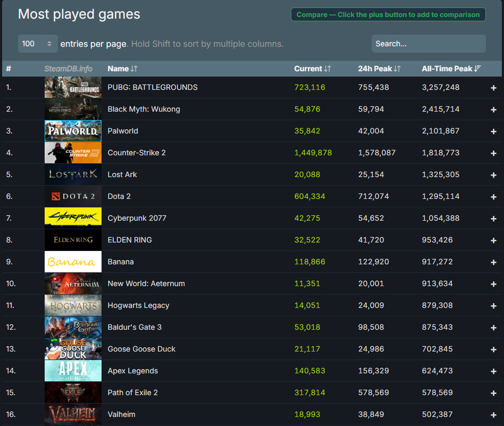Add Banana to comparison via plus icon
Image resolution: width=504 pixels, height=426 pixels.
coord(493,262)
